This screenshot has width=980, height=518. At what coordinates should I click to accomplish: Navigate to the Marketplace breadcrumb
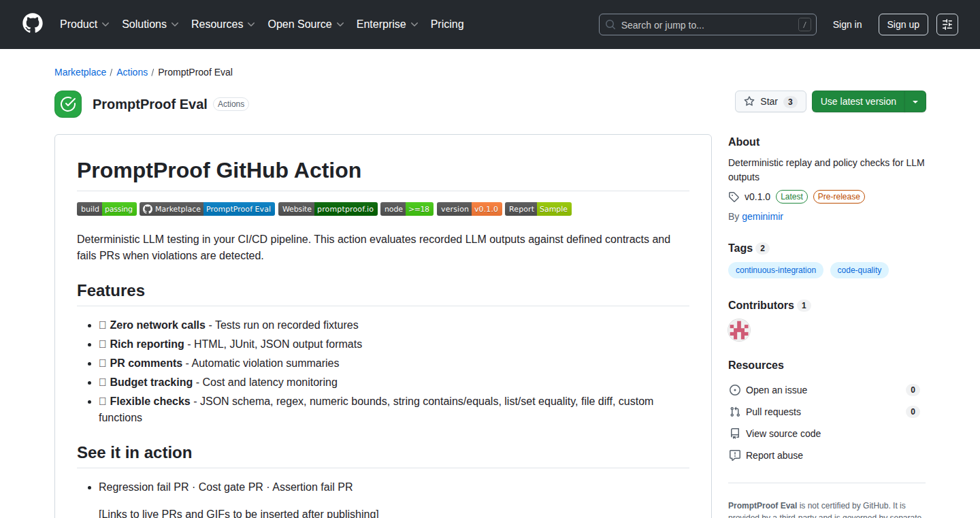pos(80,72)
